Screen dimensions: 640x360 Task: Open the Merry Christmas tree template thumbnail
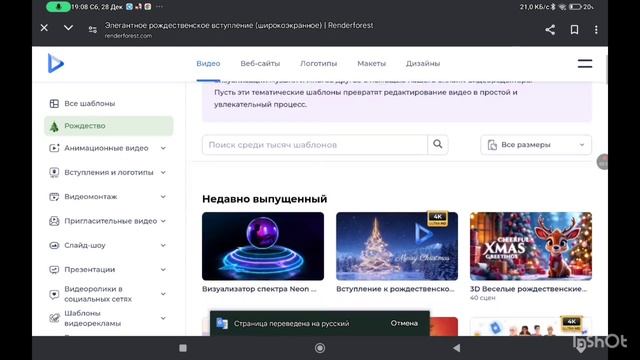pos(397,246)
